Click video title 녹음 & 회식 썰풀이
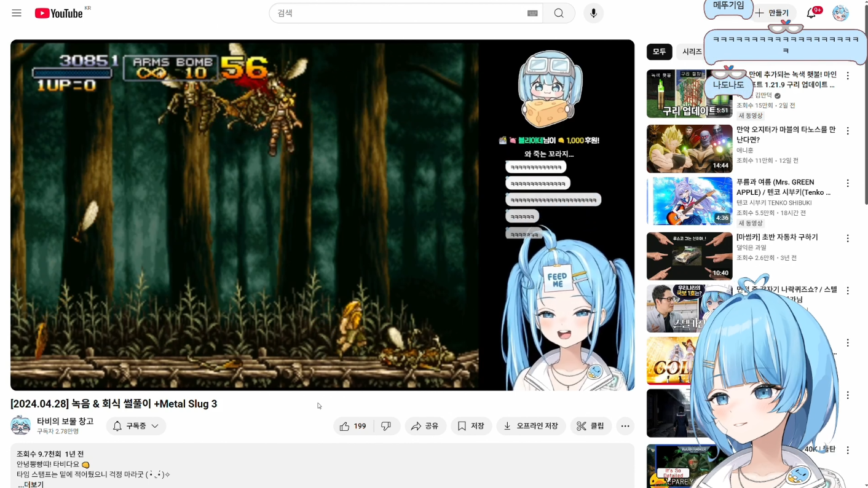 pos(114,404)
